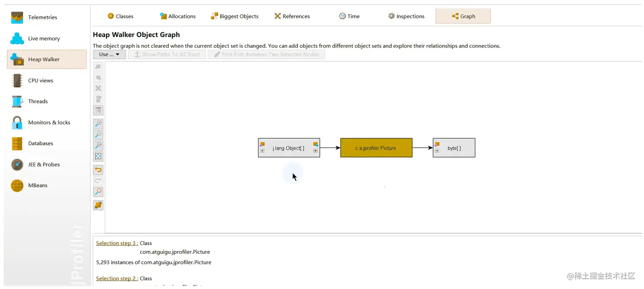Switch to the Biggest Objects tab
This screenshot has width=644, height=289.
point(235,16)
